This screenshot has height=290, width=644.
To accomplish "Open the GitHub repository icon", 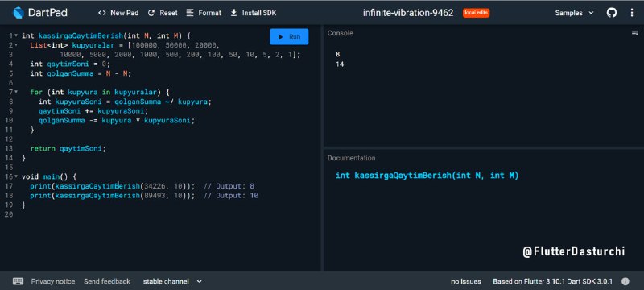I will pos(612,13).
